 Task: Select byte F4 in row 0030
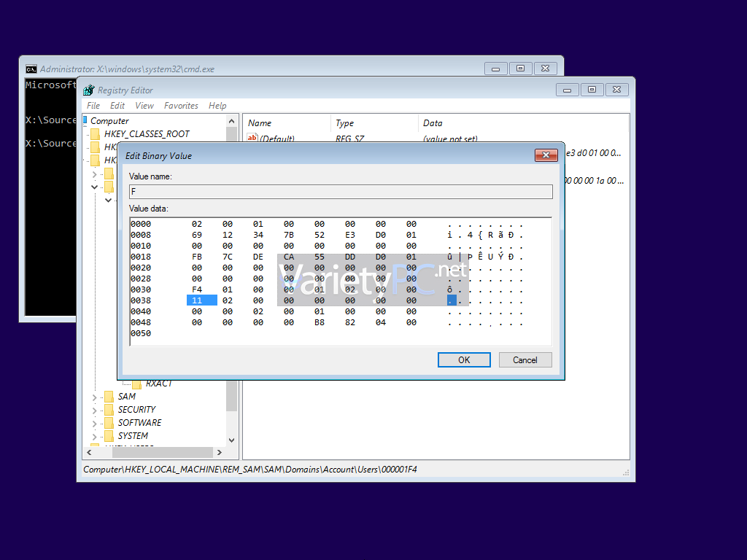pyautogui.click(x=197, y=289)
